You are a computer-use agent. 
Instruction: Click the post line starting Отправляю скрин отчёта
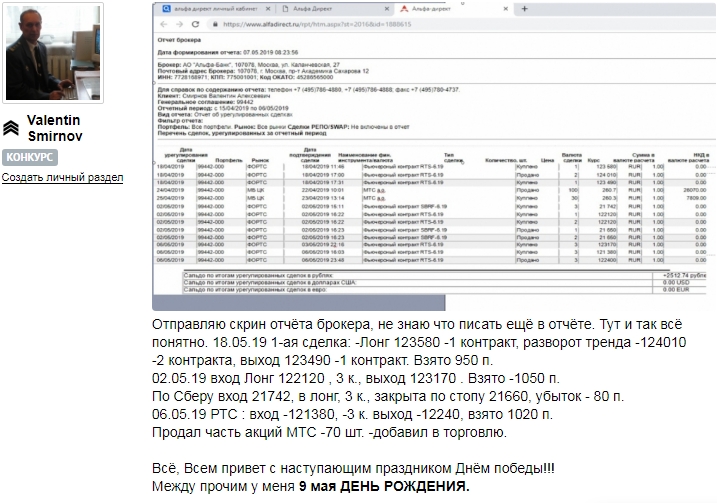click(417, 325)
